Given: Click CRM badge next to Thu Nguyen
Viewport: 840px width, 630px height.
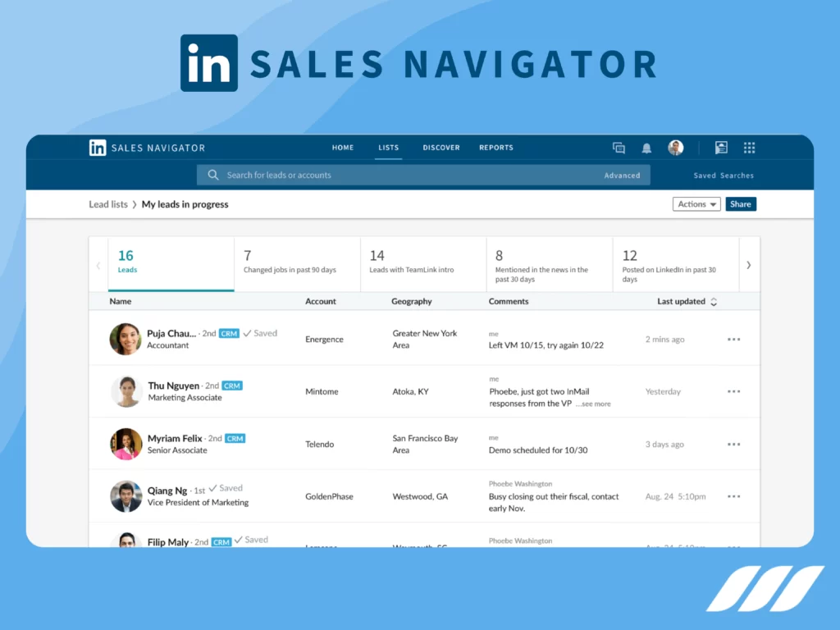Looking at the screenshot, I should [232, 386].
